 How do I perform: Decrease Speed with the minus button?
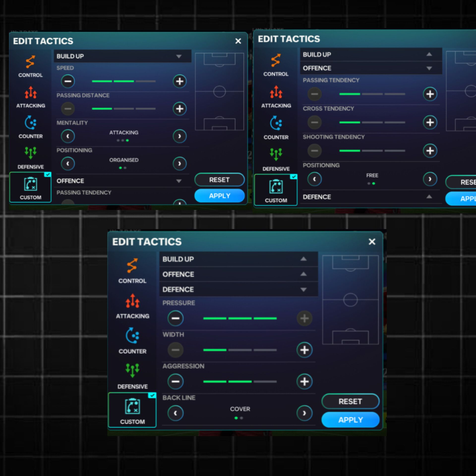(68, 81)
